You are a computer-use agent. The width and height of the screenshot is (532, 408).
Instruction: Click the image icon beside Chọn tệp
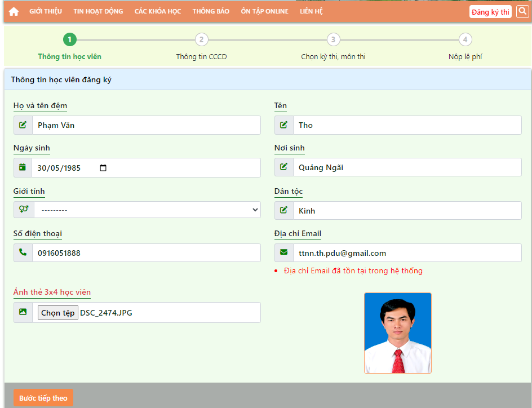[23, 312]
